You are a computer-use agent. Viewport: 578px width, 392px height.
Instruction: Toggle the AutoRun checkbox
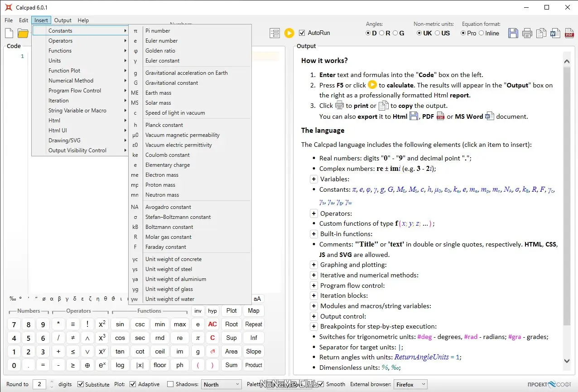click(x=302, y=33)
